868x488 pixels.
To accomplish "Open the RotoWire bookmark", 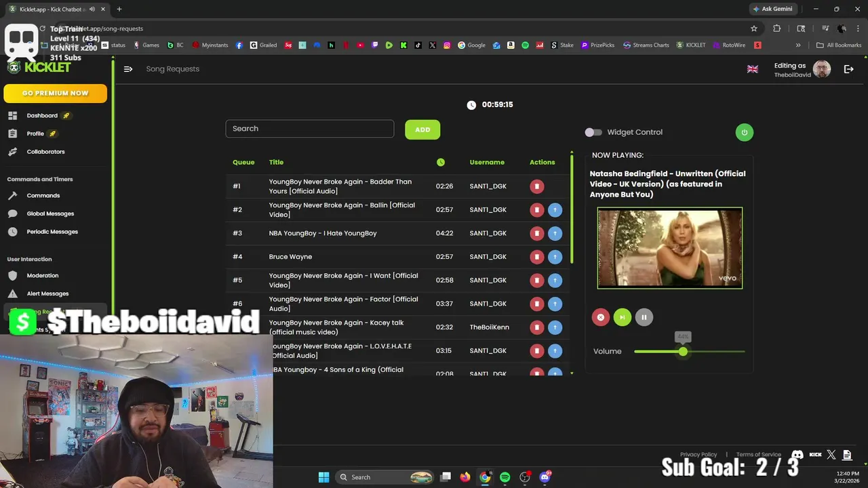I will coord(728,45).
